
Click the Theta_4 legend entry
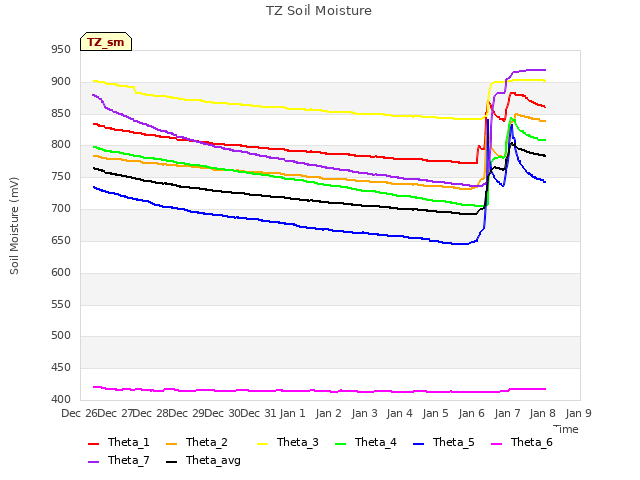[x=366, y=442]
